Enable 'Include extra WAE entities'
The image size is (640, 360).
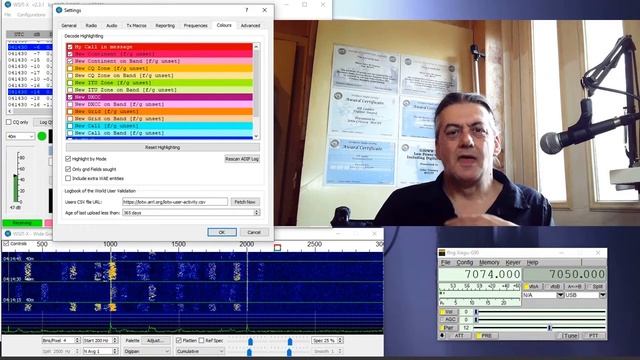pos(68,178)
